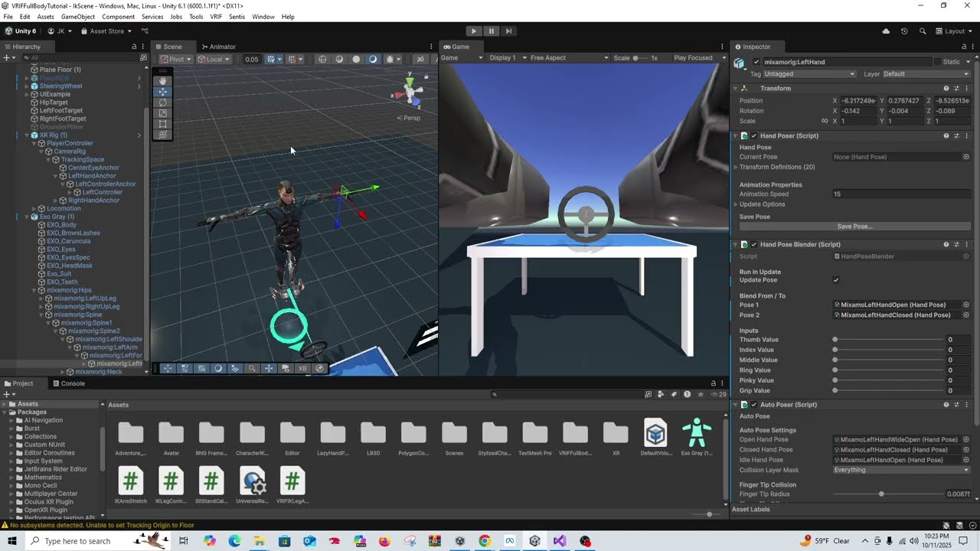The width and height of the screenshot is (980, 551).
Task: Select the Hand view tool in Scene
Action: point(162,80)
